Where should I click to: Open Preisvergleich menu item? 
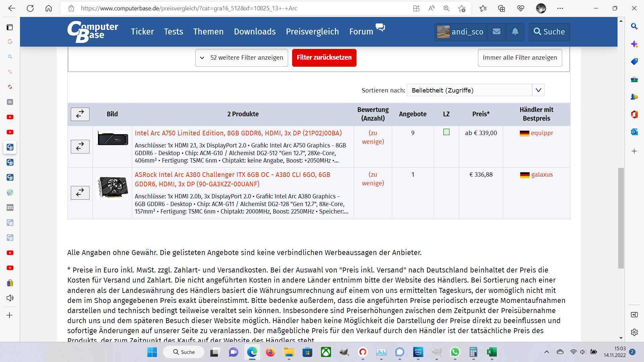point(312,32)
